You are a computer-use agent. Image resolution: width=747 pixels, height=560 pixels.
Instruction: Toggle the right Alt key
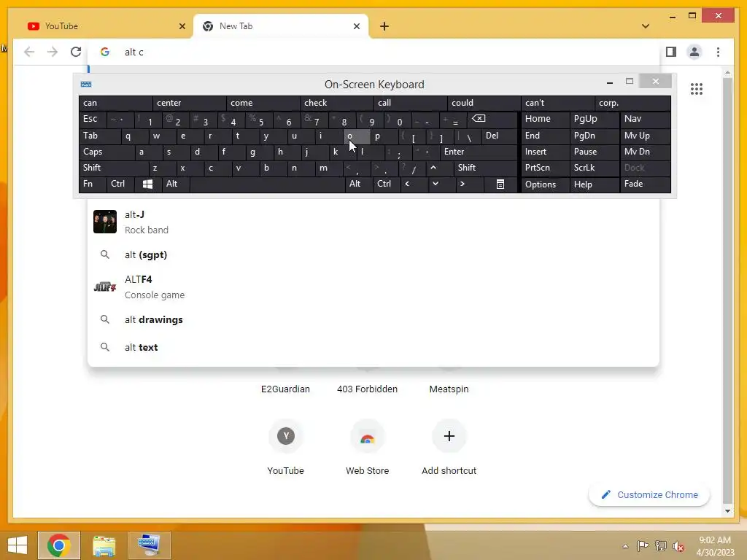coord(359,184)
